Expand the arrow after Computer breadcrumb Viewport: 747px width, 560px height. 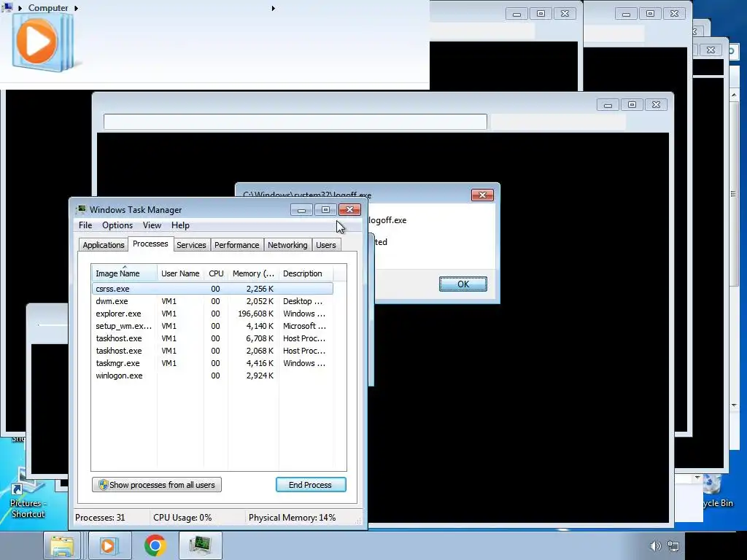[76, 8]
